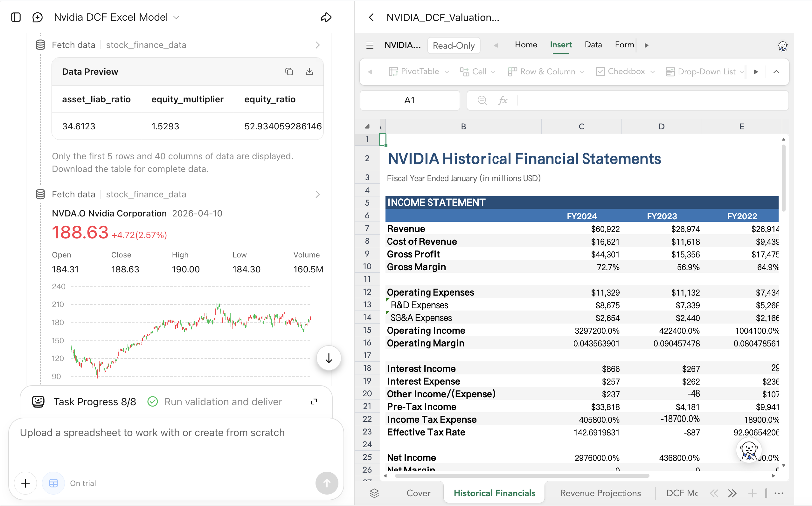Toggle the left sidebar panel icon
812x506 pixels.
[16, 17]
